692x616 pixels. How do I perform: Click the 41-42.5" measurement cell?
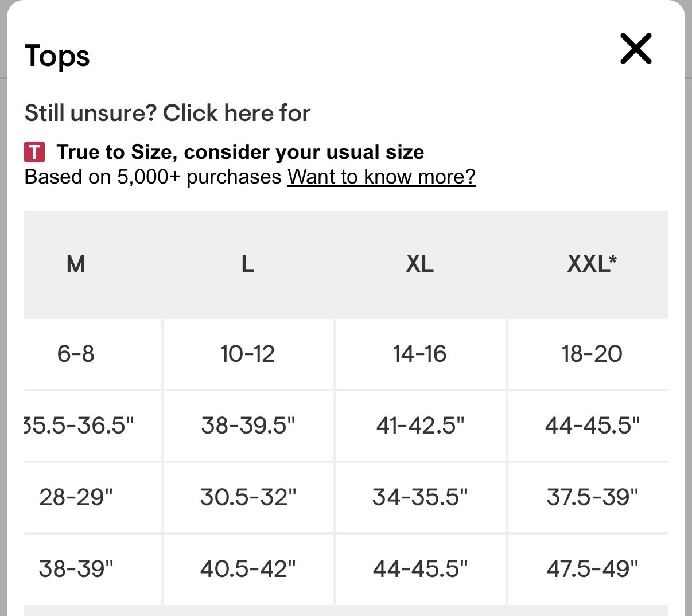(x=420, y=426)
